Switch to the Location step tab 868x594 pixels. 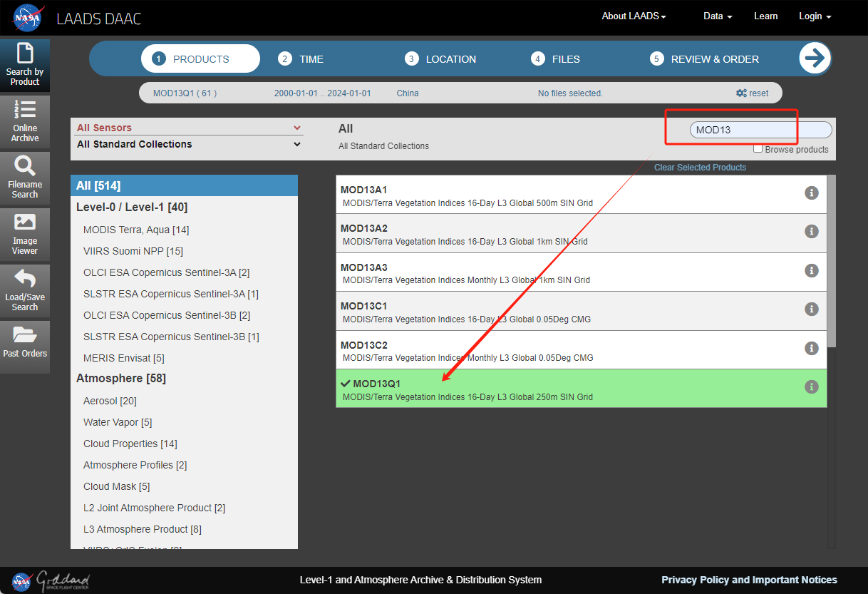point(441,59)
